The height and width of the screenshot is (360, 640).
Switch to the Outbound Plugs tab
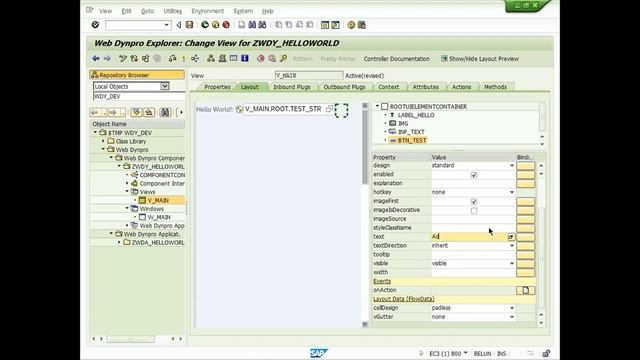(344, 87)
